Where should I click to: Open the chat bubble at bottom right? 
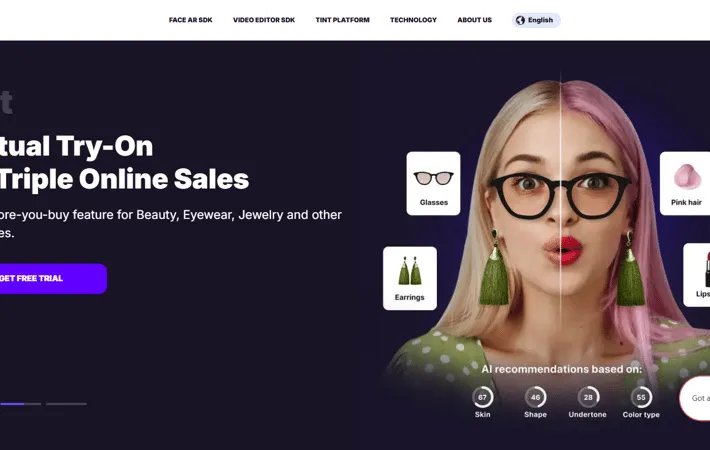[x=696, y=398]
